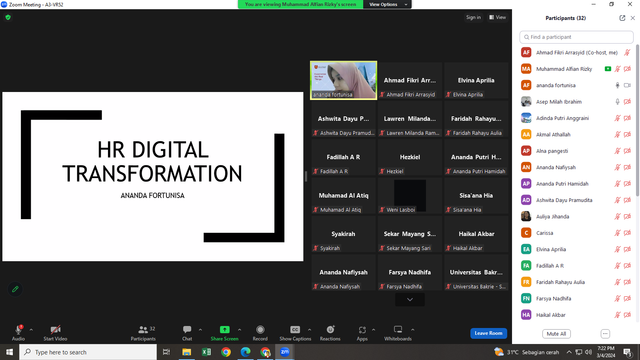Click the green encryption shield icon
640x360 pixels.
pos(8,17)
